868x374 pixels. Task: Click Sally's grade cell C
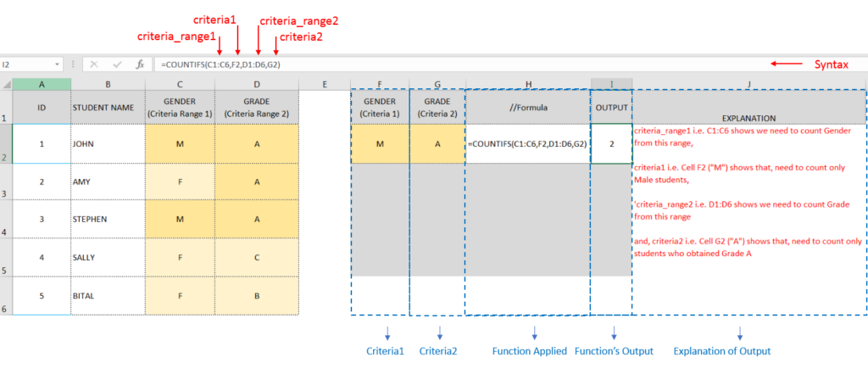pyautogui.click(x=257, y=258)
